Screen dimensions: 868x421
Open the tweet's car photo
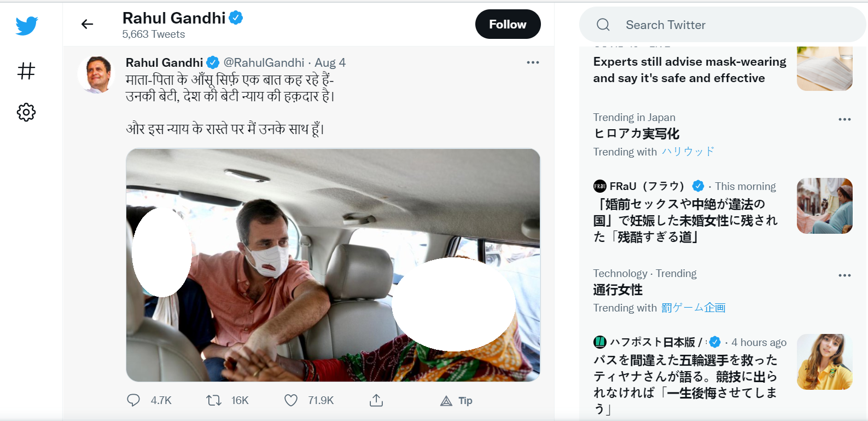coord(333,264)
